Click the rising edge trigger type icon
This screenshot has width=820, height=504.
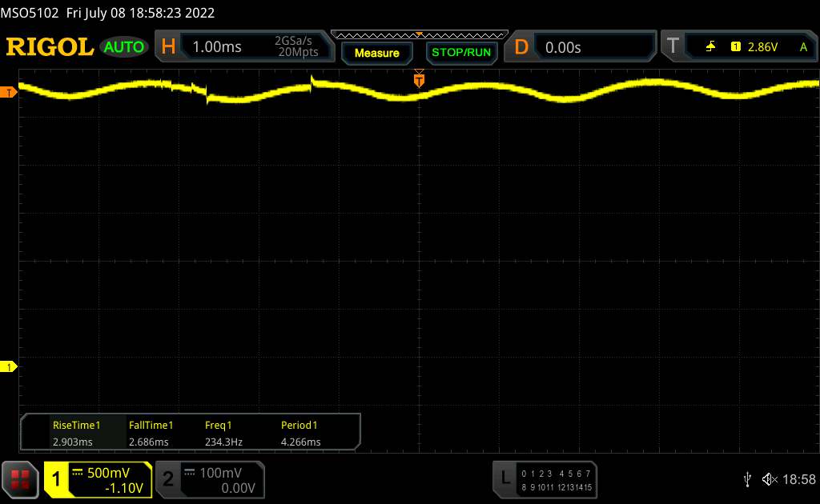point(710,47)
